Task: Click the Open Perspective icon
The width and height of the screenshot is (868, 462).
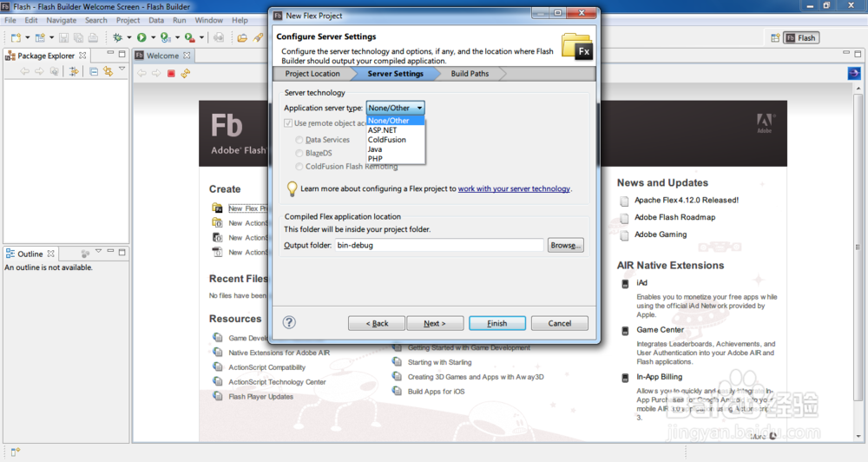Action: coord(775,37)
